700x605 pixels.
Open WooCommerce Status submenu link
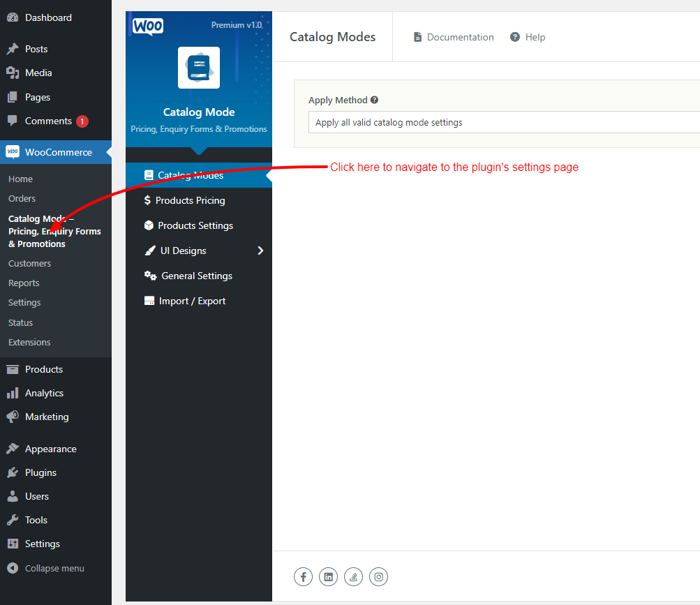[20, 322]
